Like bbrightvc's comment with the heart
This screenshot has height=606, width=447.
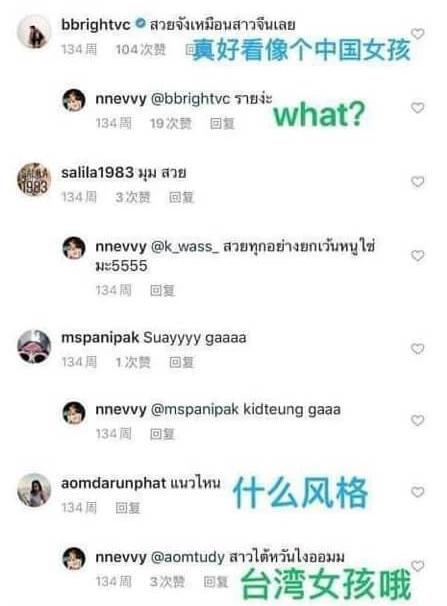pos(417,34)
